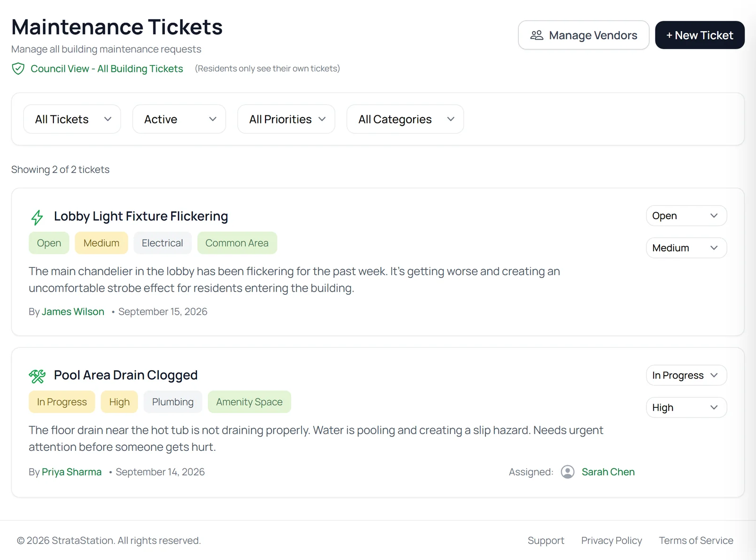This screenshot has height=560, width=756.
Task: Click the Electrical category badge
Action: point(163,243)
